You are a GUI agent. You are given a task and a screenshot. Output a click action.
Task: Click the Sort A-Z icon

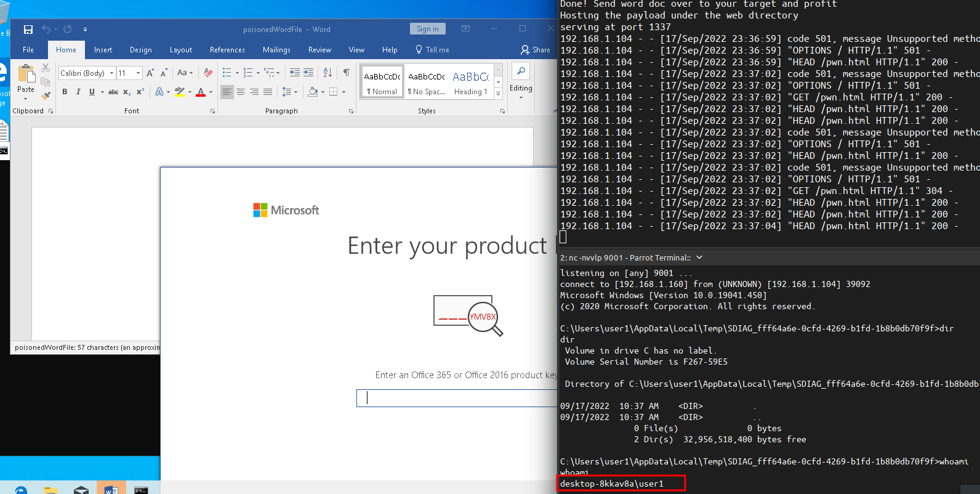327,73
